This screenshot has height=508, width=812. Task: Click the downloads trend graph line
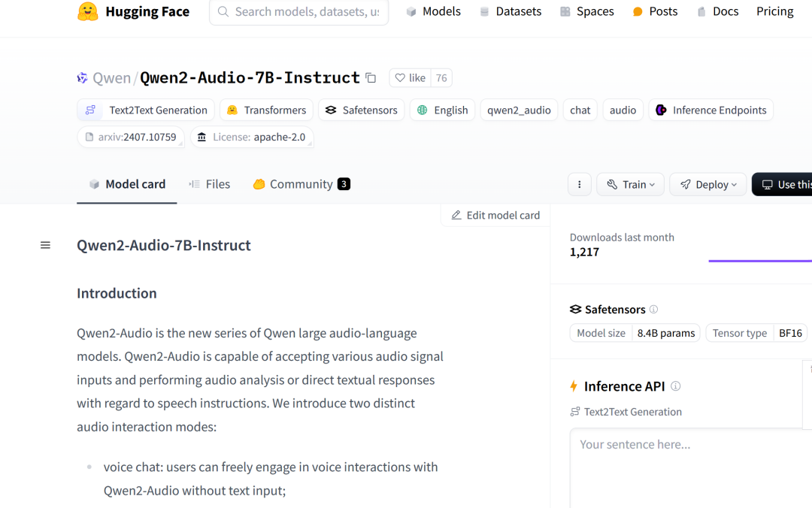click(x=759, y=261)
